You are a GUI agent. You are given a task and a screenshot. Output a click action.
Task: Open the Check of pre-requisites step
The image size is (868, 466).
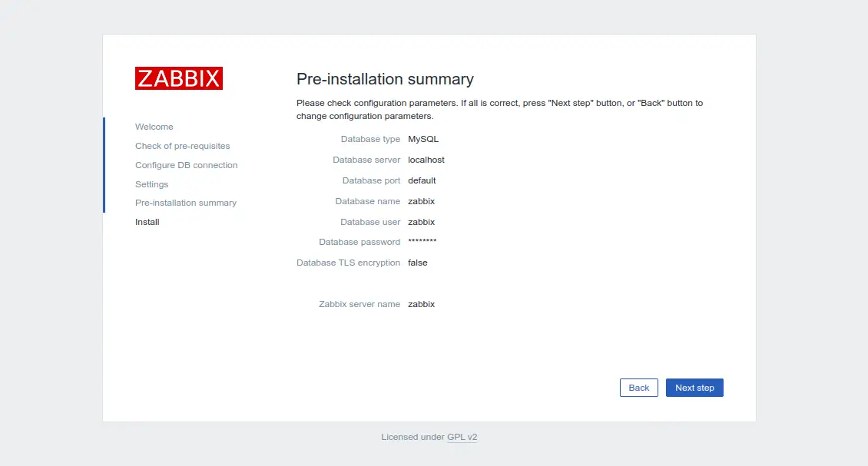pyautogui.click(x=182, y=146)
